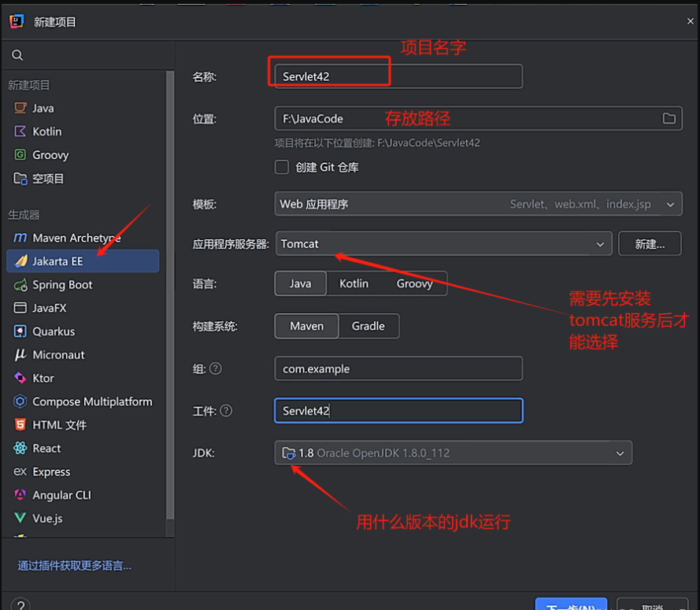The width and height of the screenshot is (700, 610).
Task: Open the bottom-left help button
Action: [x=20, y=605]
